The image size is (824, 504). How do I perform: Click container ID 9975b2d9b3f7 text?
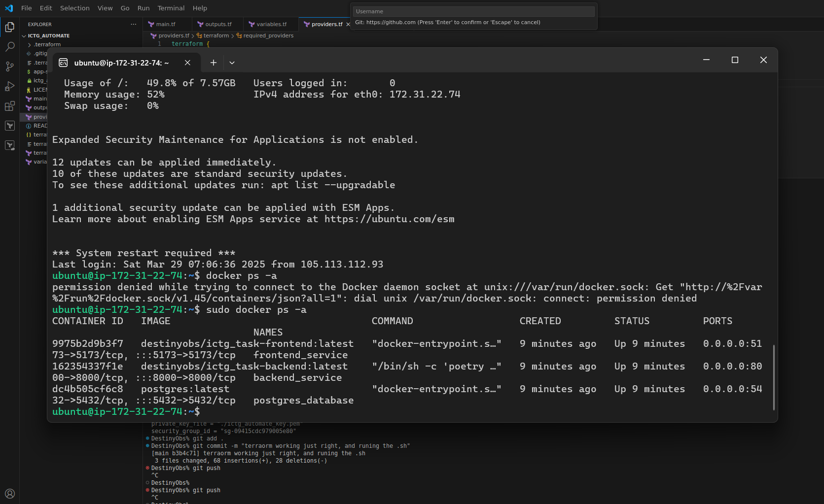(88, 344)
